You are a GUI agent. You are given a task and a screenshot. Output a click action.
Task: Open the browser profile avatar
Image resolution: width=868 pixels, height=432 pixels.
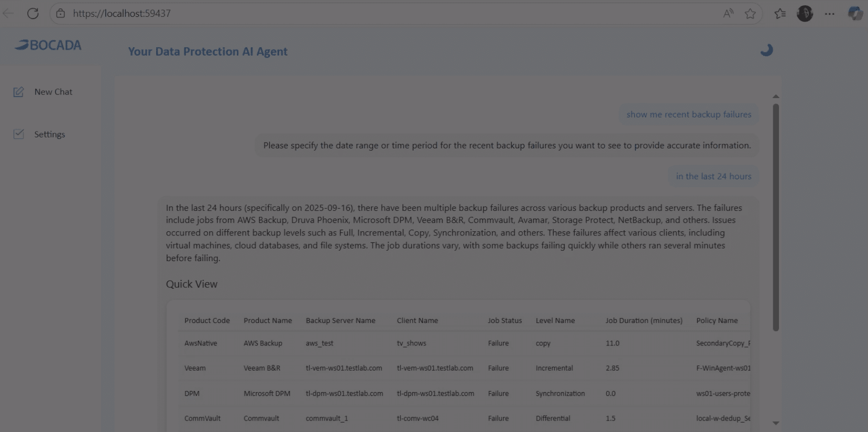tap(805, 14)
